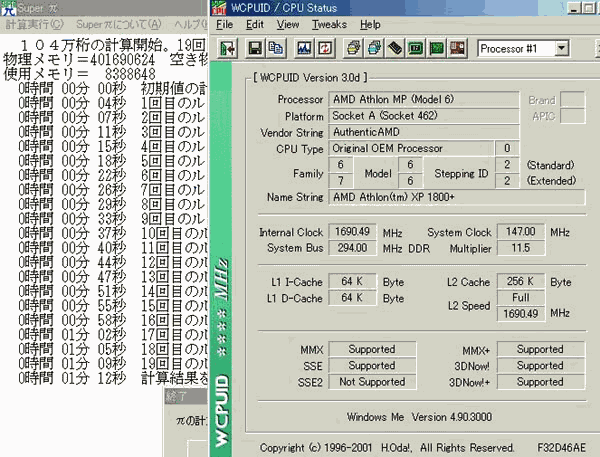Open 計算実行(C) menu in Super π window
The width and height of the screenshot is (600, 457).
pyautogui.click(x=34, y=24)
